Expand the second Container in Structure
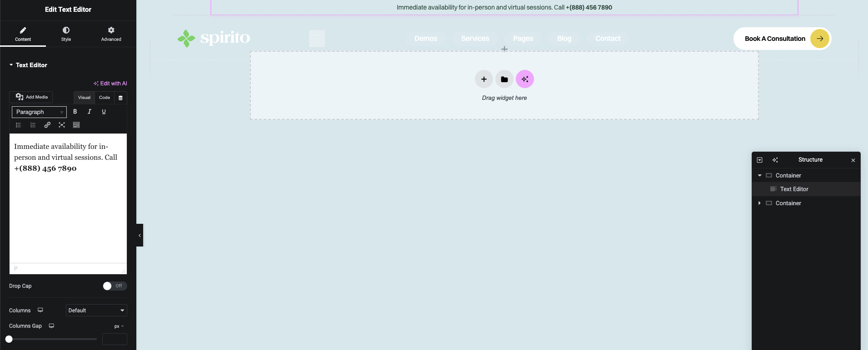 point(759,203)
